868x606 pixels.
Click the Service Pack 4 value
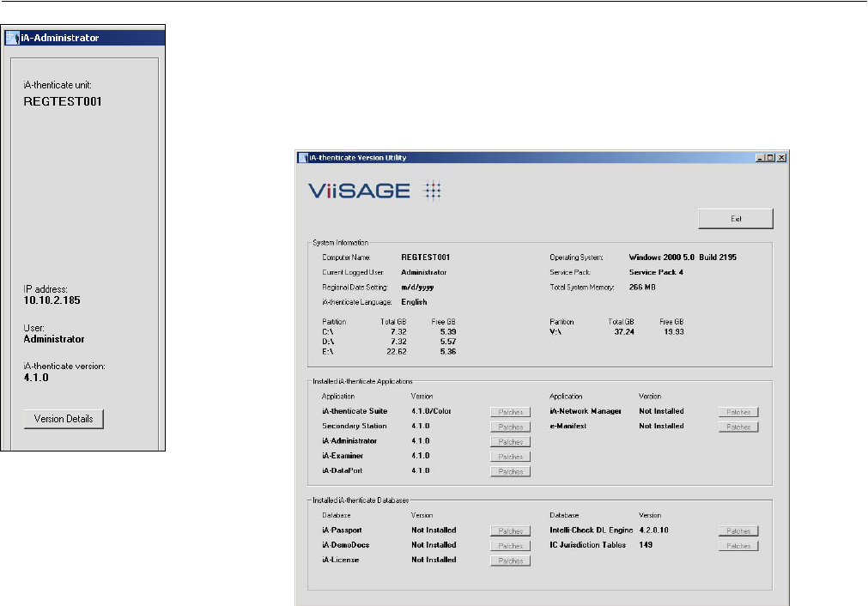coord(656,272)
